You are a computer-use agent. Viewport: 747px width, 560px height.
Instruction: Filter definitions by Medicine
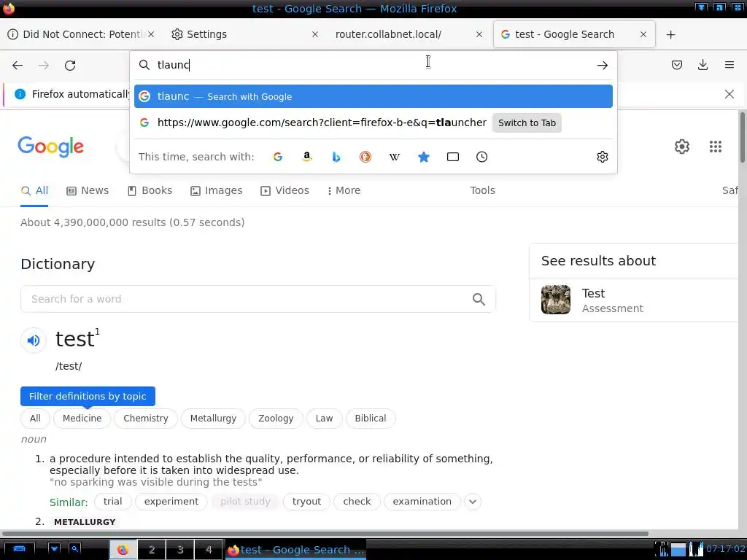click(x=82, y=418)
